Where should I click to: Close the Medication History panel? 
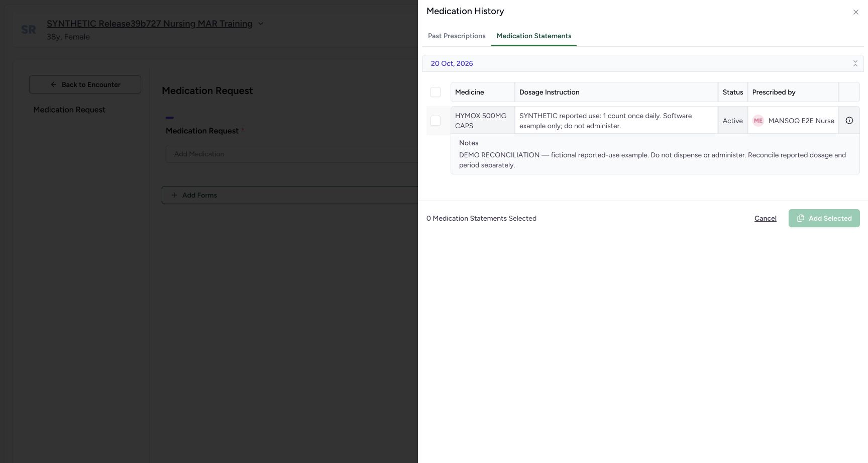click(855, 12)
